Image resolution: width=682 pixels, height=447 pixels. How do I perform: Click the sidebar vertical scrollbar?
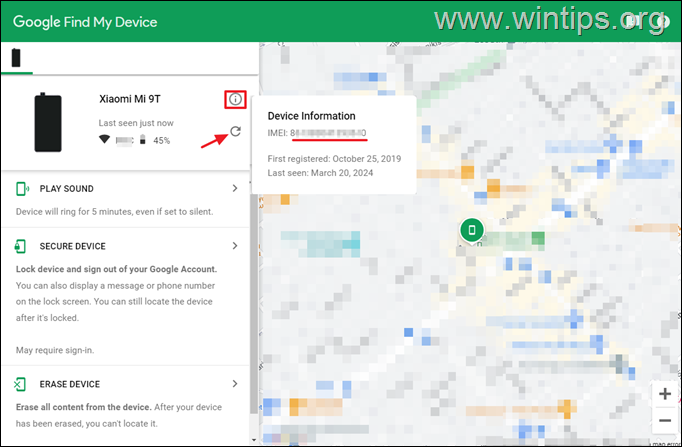[x=254, y=303]
